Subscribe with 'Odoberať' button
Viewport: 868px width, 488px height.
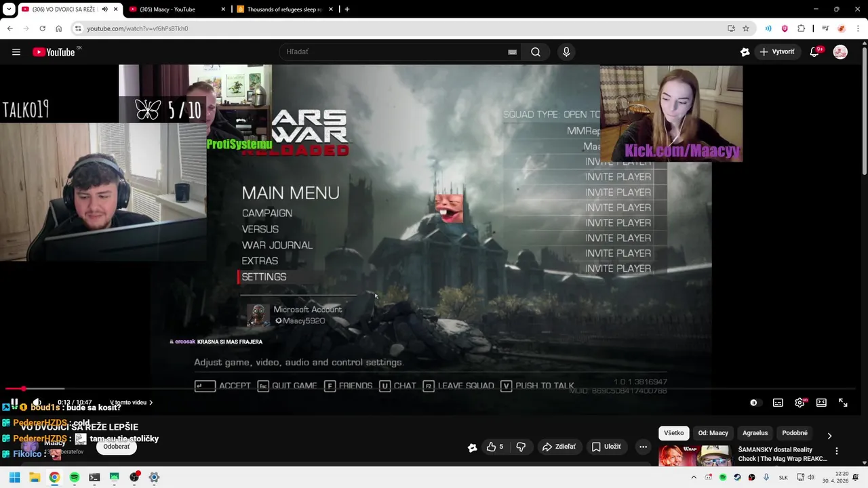click(117, 447)
